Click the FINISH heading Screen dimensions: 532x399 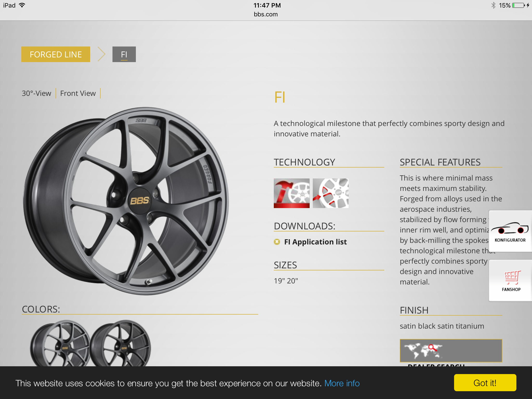pyautogui.click(x=414, y=310)
